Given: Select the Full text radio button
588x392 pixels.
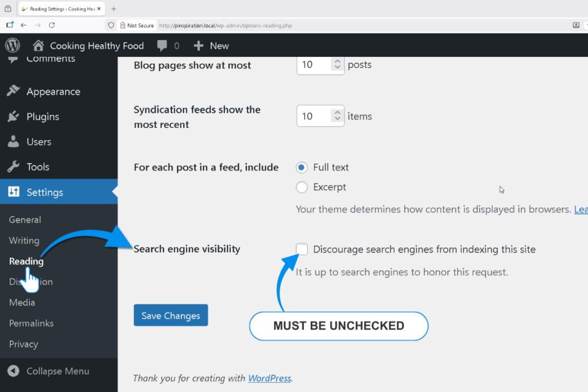Looking at the screenshot, I should (301, 167).
